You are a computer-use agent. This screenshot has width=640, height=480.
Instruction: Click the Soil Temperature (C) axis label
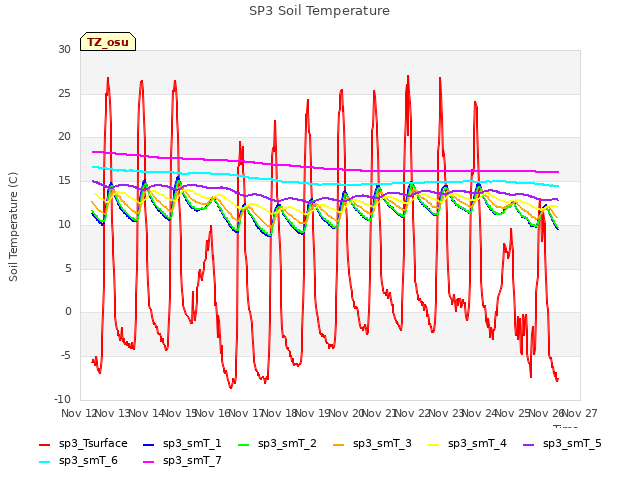(x=13, y=227)
